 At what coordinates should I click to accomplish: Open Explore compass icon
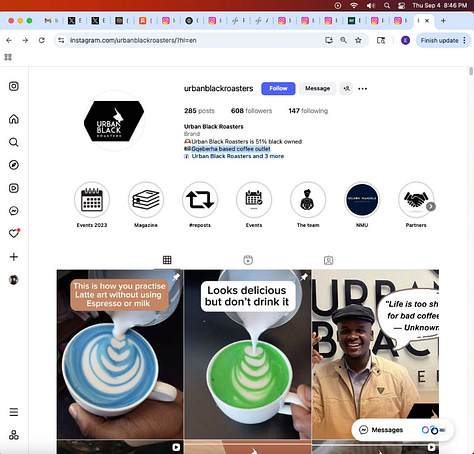click(14, 165)
